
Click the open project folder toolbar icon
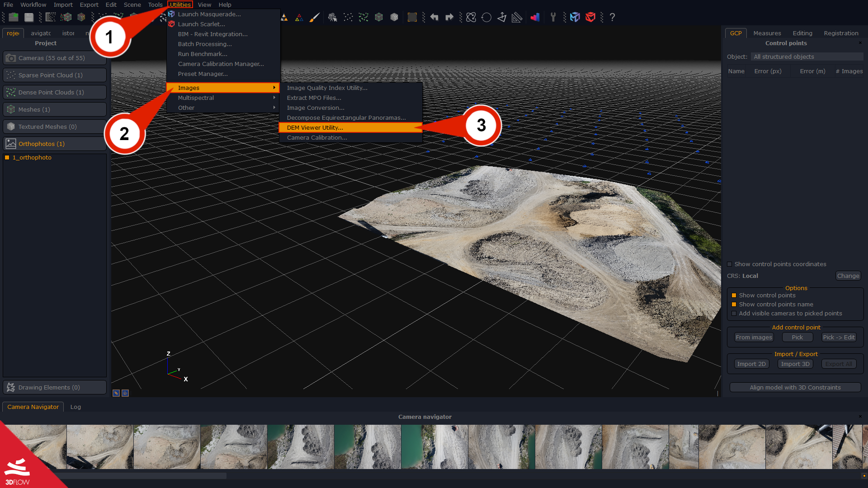[14, 17]
